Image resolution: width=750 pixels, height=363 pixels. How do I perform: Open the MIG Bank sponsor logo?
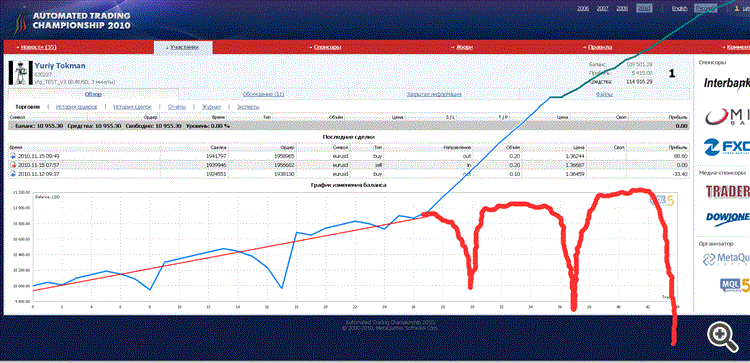tap(728, 116)
